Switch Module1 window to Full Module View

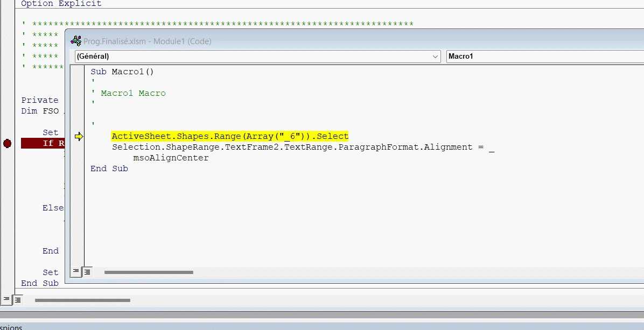(87, 272)
